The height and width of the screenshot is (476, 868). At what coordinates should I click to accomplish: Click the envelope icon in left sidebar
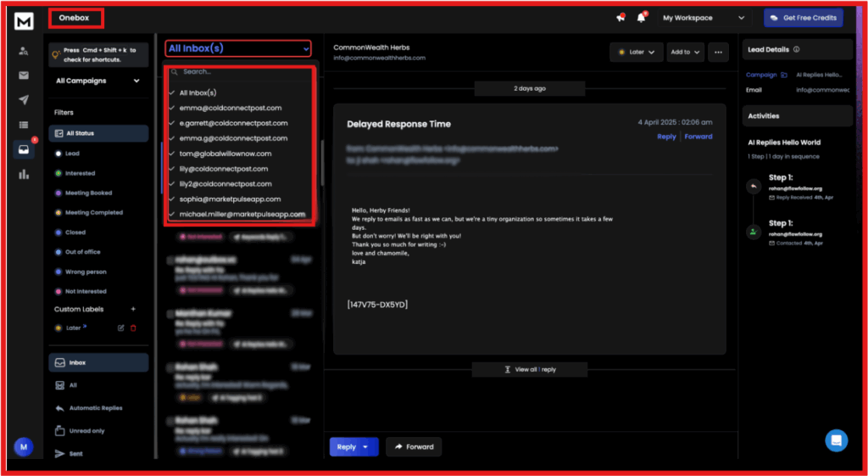pyautogui.click(x=24, y=76)
